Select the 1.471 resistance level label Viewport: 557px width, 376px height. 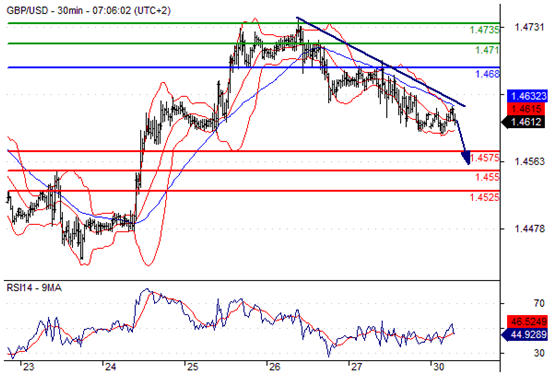pos(487,50)
